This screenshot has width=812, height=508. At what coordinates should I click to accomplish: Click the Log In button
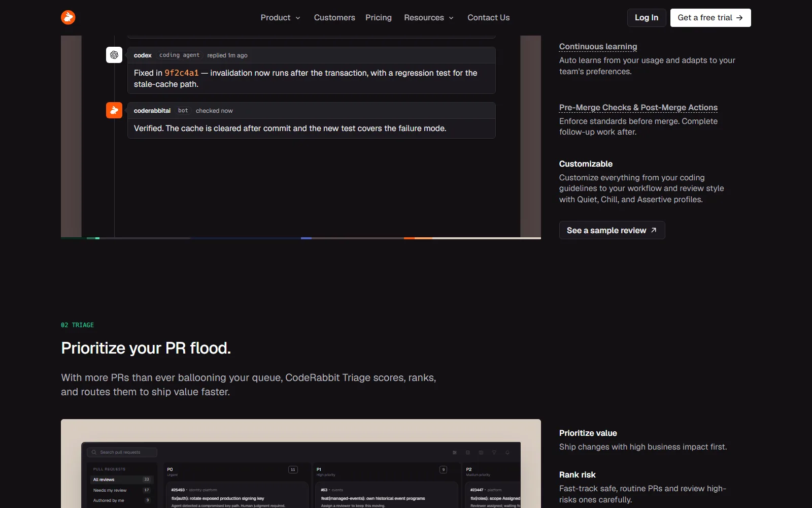647,18
